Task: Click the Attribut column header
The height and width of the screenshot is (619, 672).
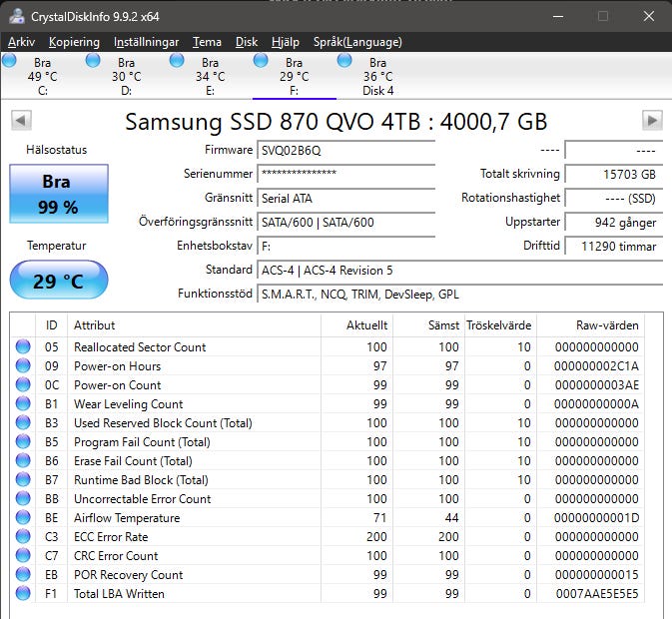Action: click(194, 325)
